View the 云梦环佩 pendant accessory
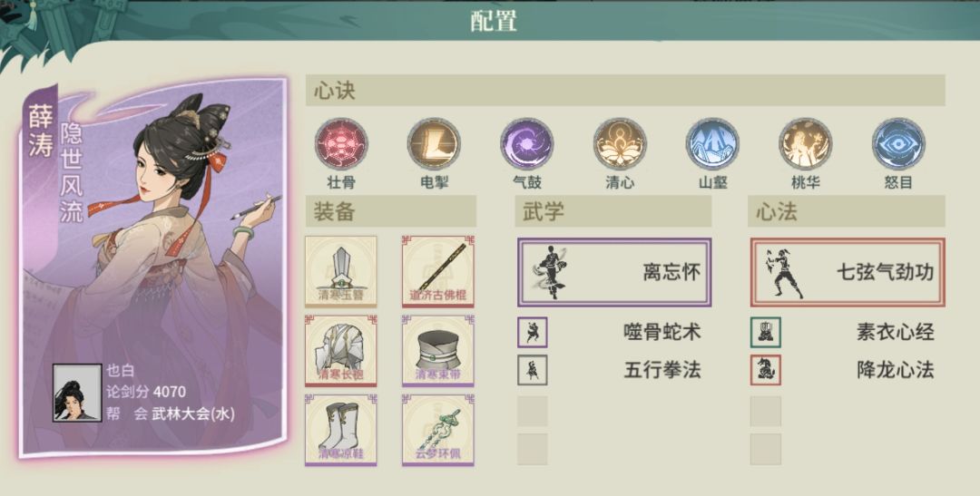The height and width of the screenshot is (496, 980). point(437,431)
